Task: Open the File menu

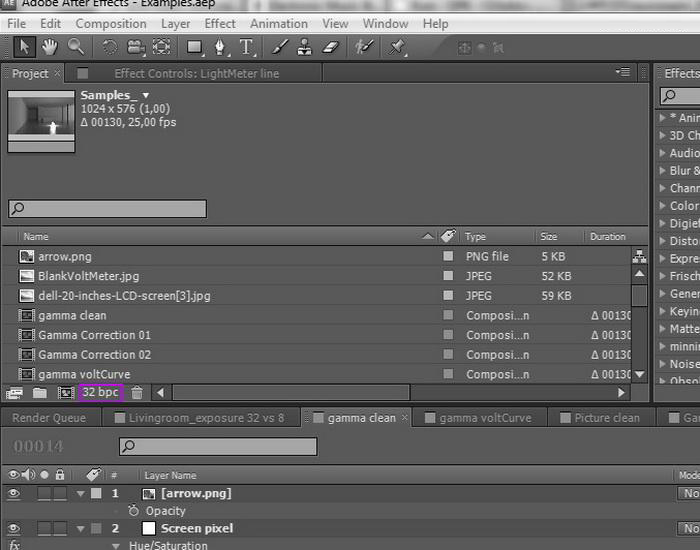Action: tap(17, 24)
